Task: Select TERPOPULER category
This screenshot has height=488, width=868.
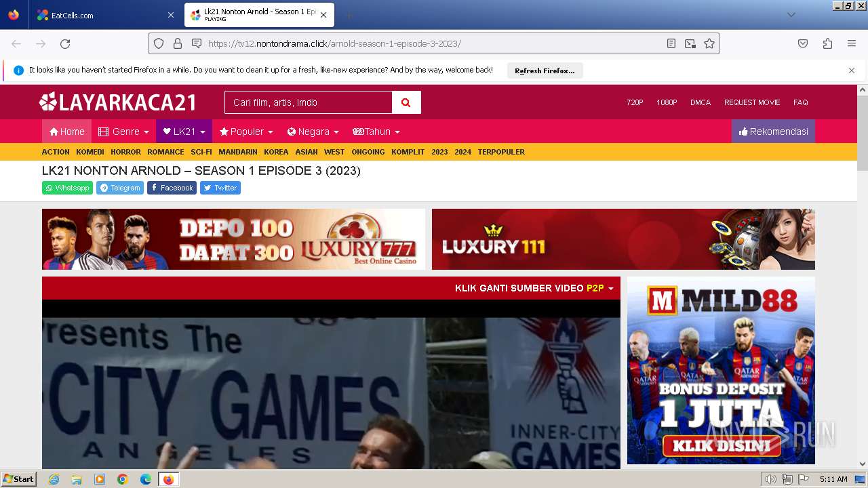Action: 501,152
